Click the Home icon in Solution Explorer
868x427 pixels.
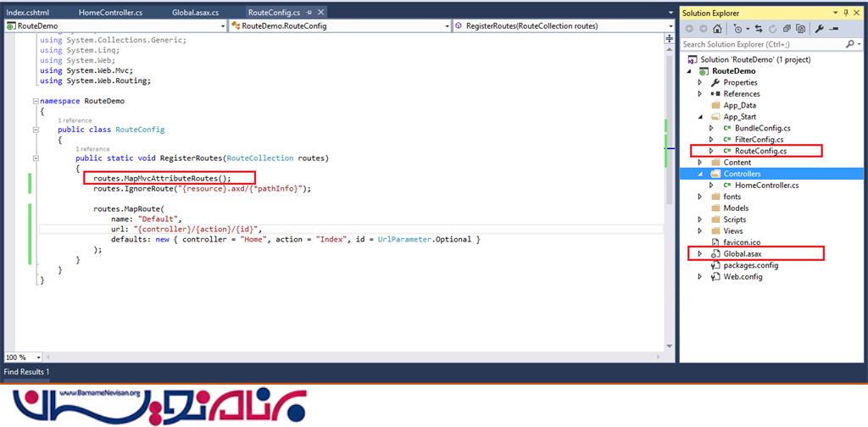tap(717, 29)
